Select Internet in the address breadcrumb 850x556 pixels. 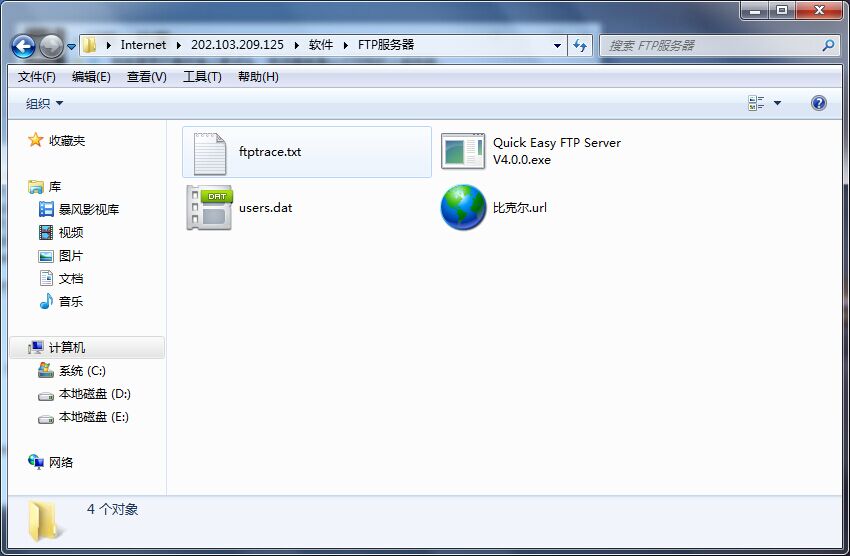[143, 45]
